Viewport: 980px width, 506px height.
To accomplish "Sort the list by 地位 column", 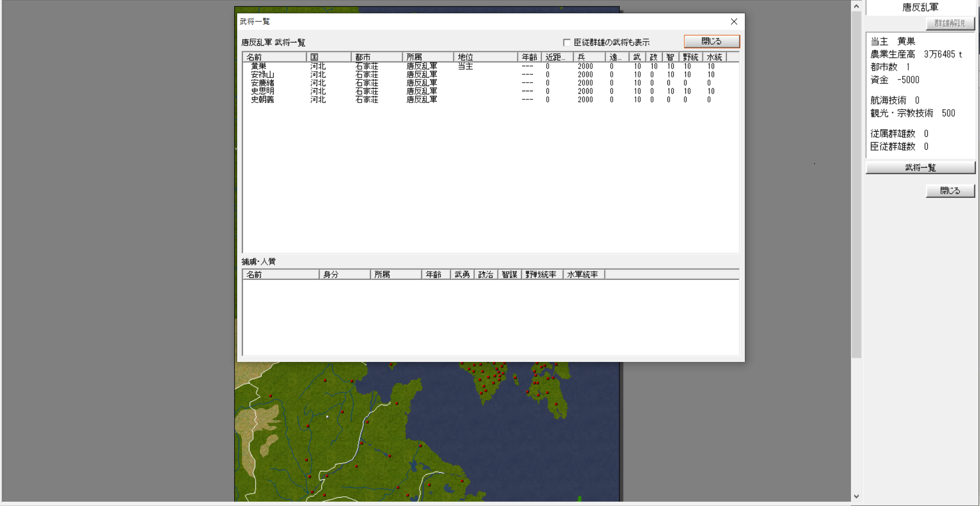I will 485,57.
